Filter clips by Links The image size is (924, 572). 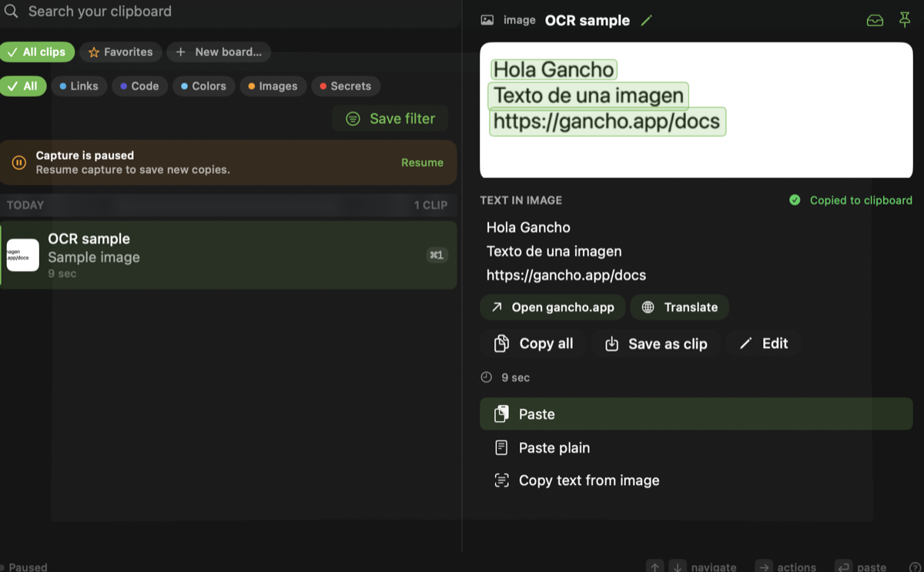pyautogui.click(x=79, y=86)
